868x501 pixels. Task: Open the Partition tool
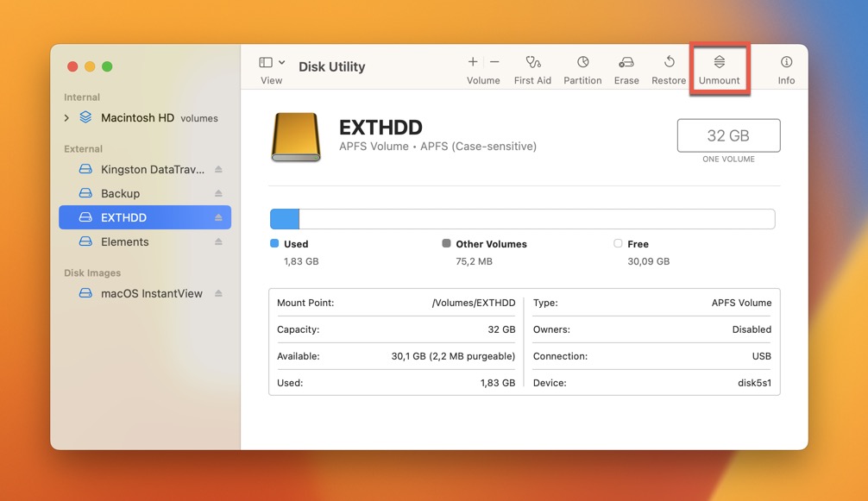tap(582, 63)
